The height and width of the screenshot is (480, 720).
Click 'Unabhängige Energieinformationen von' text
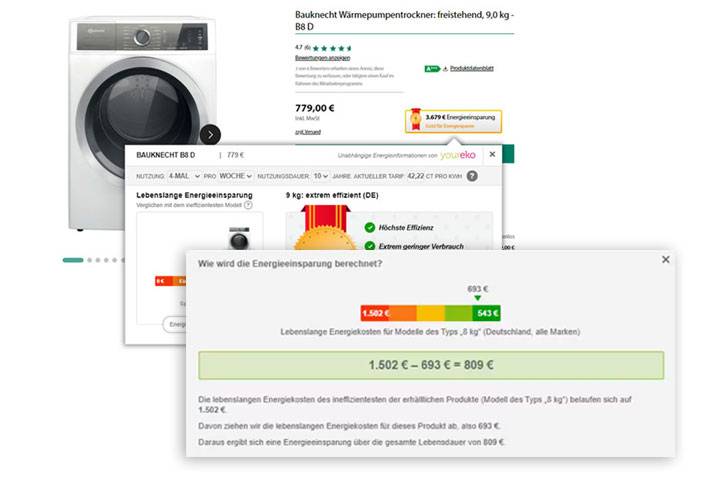388,155
